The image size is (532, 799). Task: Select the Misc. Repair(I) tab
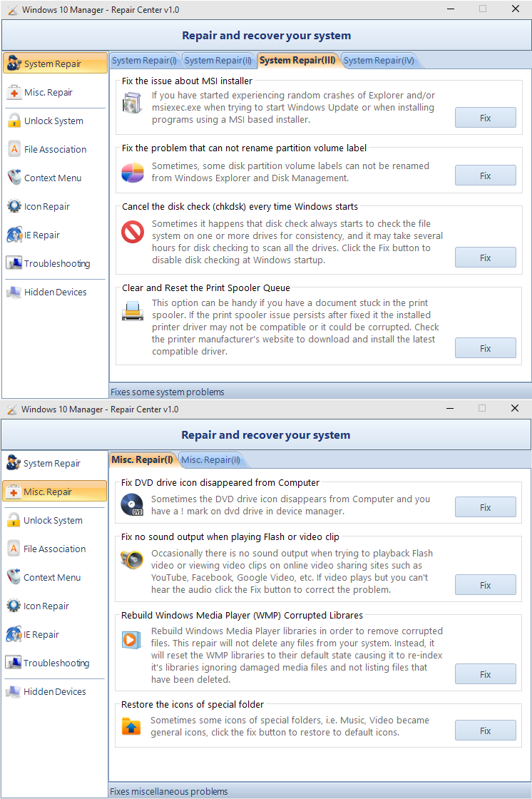click(x=142, y=459)
